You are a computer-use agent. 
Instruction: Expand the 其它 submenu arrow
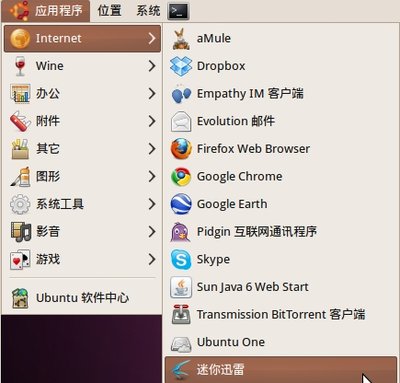[152, 149]
